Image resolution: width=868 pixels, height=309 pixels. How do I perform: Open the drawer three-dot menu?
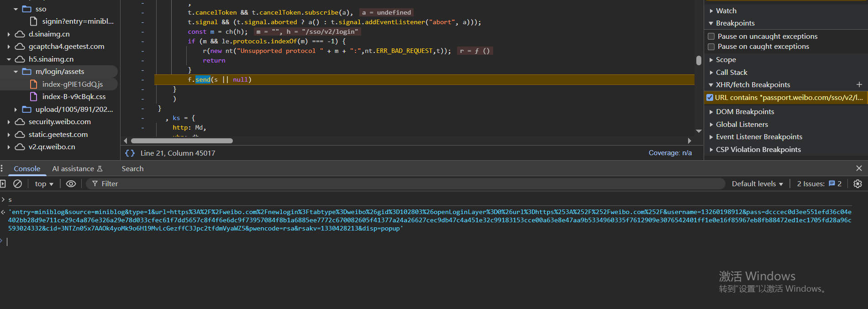tap(2, 168)
